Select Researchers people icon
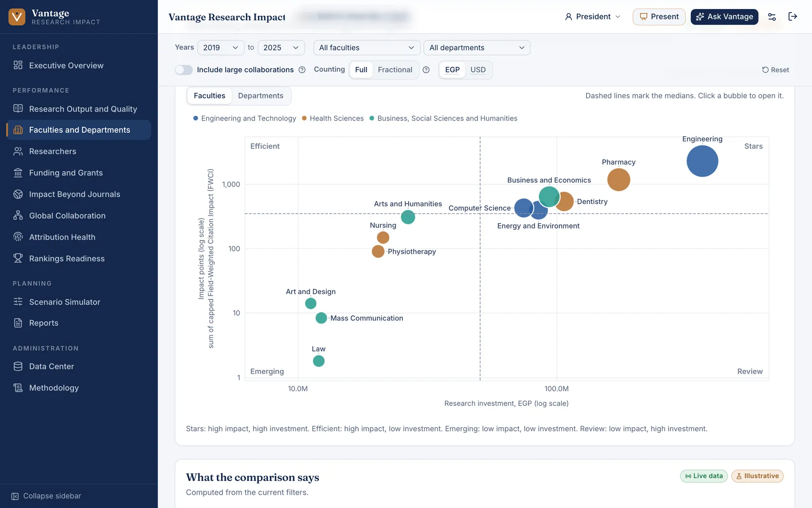The image size is (812, 508). [18, 151]
